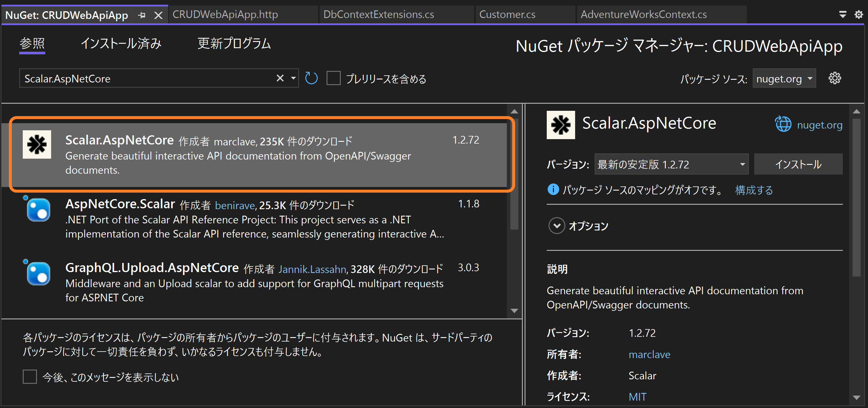Image resolution: width=868 pixels, height=408 pixels.
Task: Click the package source mapping info icon
Action: [553, 190]
